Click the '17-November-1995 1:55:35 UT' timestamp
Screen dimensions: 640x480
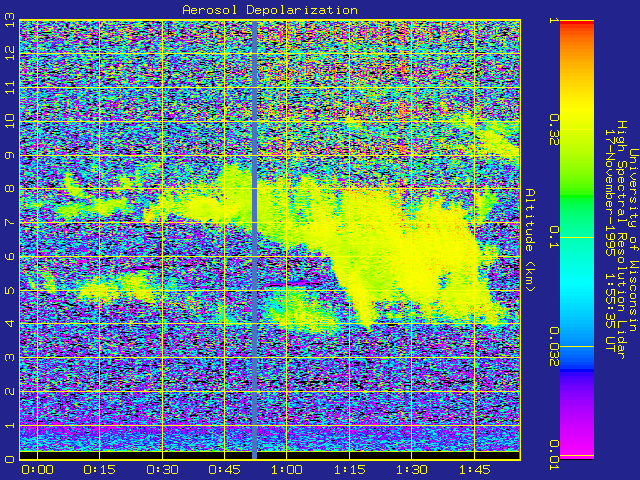point(609,240)
